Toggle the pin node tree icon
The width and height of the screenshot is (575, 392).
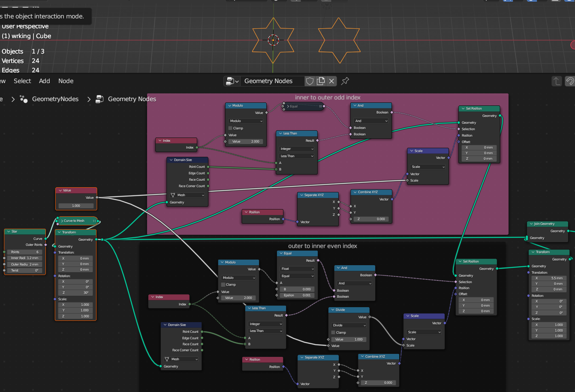[x=345, y=81]
